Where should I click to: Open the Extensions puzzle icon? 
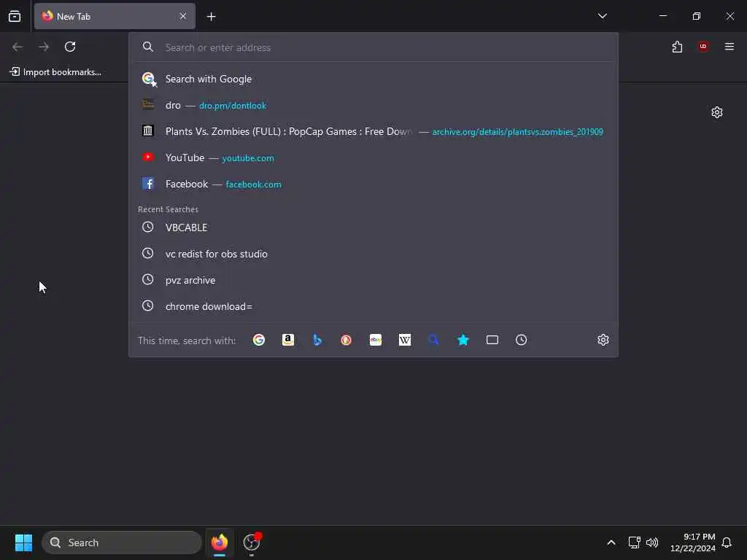tap(677, 47)
